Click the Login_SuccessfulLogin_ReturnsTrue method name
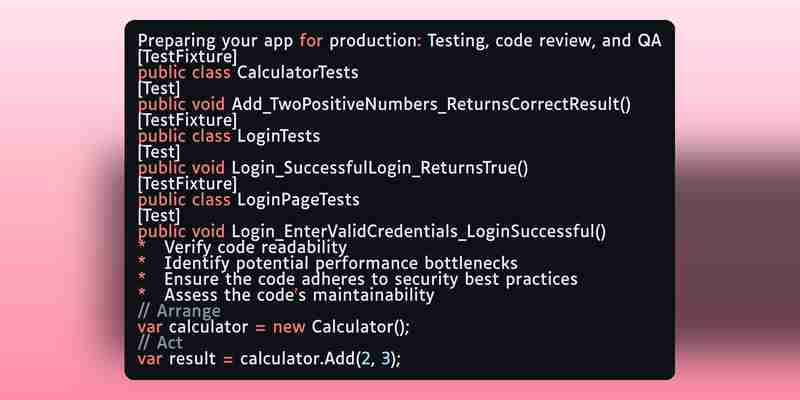 (380, 168)
